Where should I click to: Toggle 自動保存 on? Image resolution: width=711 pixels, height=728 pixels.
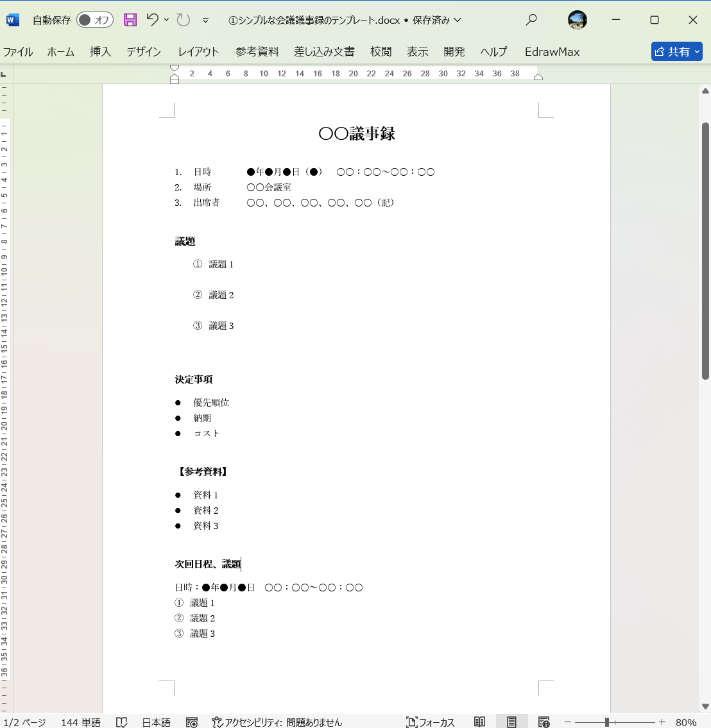(94, 20)
